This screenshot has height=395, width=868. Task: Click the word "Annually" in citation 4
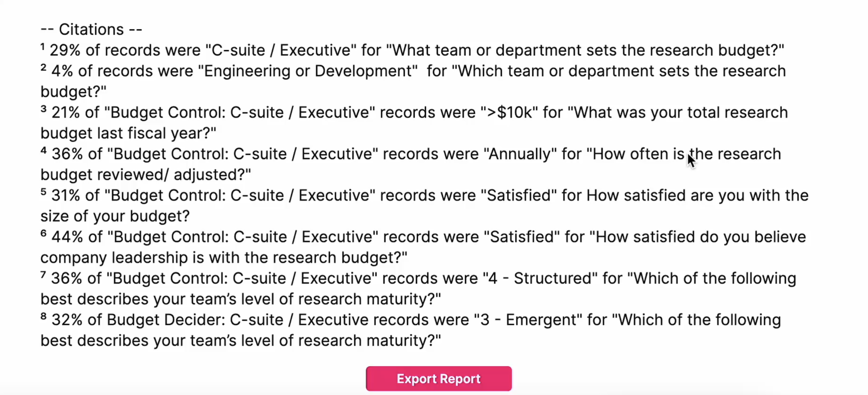point(522,154)
